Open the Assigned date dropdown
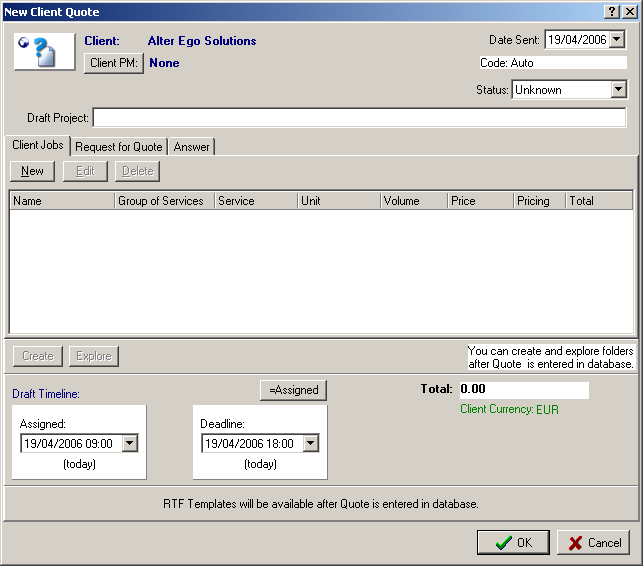The width and height of the screenshot is (643, 566). click(x=129, y=443)
